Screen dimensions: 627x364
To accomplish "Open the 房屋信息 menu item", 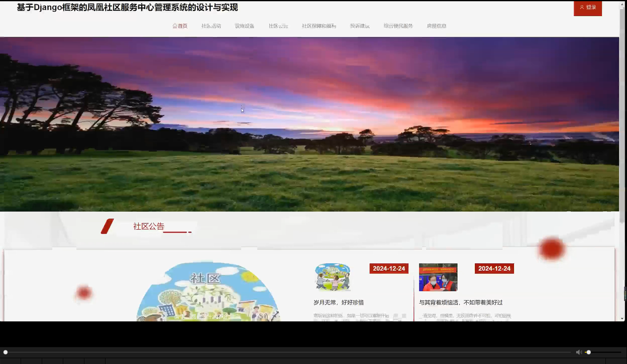I will tap(436, 26).
